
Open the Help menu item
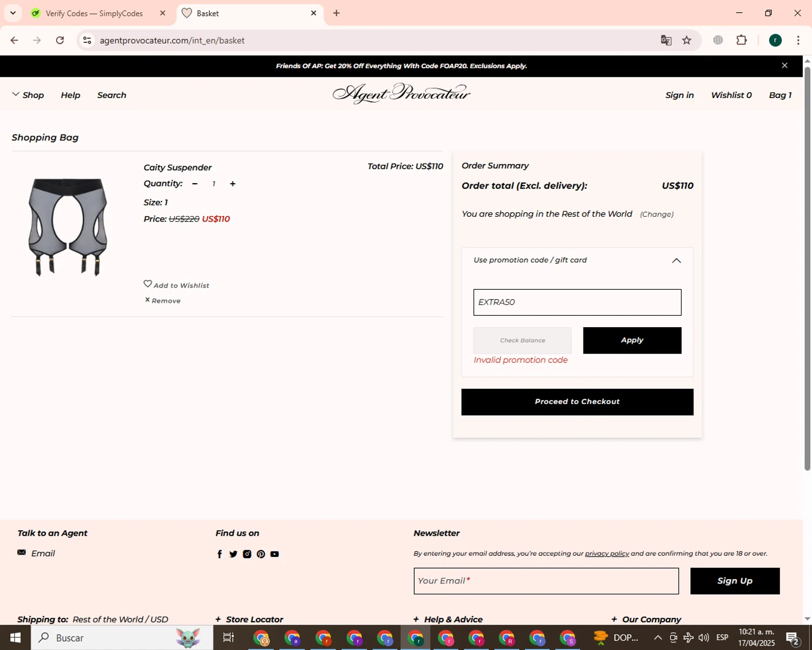(70, 95)
